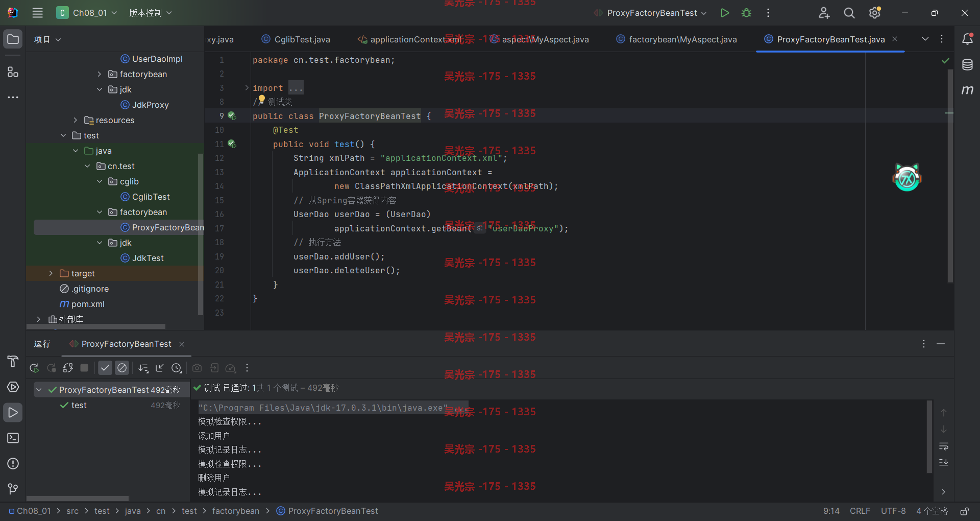
Task: Open Build hammer tool window
Action: click(13, 362)
